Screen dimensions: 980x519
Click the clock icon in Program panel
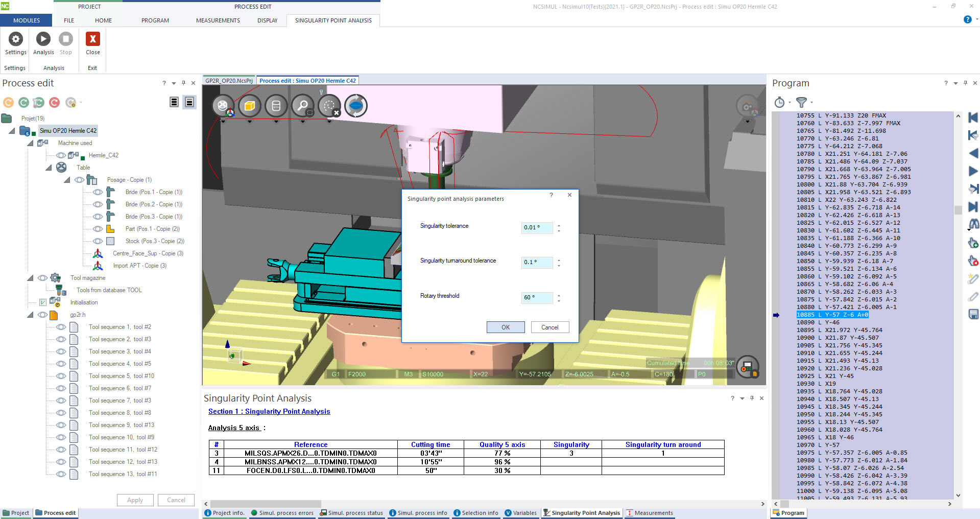779,102
